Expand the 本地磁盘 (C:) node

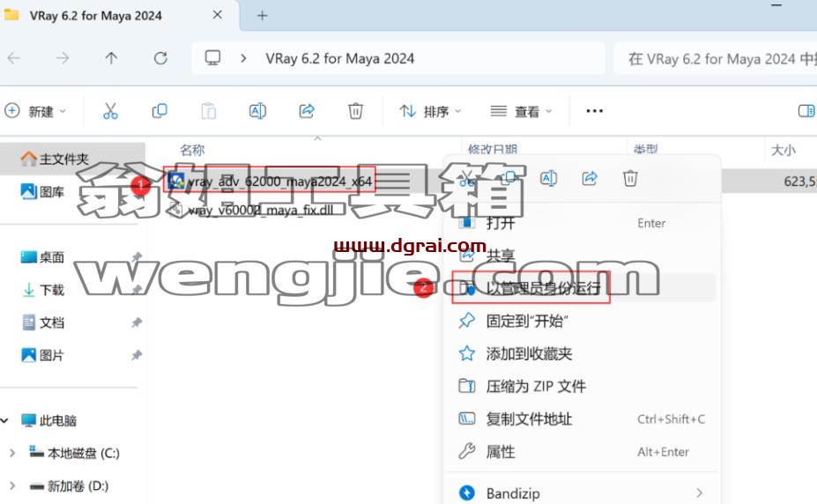[x=12, y=453]
